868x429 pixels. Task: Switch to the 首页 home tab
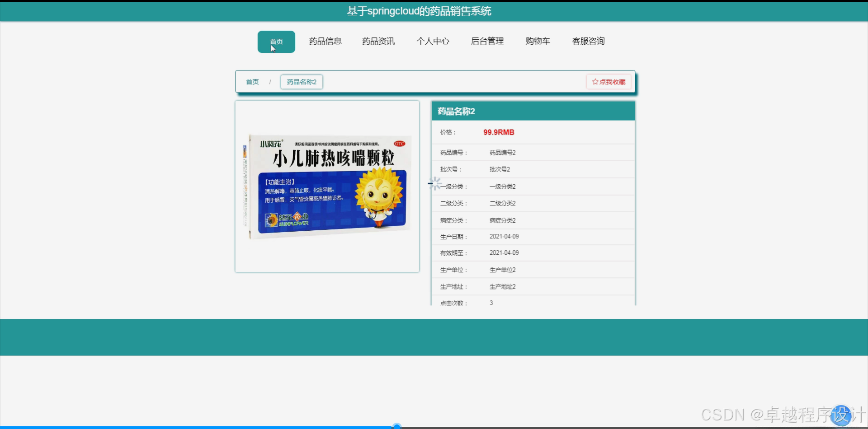pos(276,42)
